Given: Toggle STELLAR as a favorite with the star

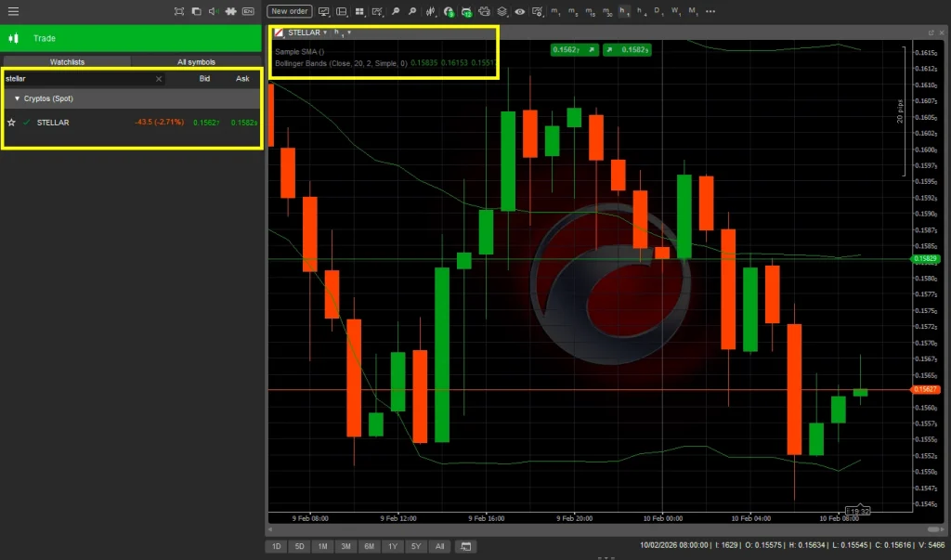Looking at the screenshot, I should 12,122.
